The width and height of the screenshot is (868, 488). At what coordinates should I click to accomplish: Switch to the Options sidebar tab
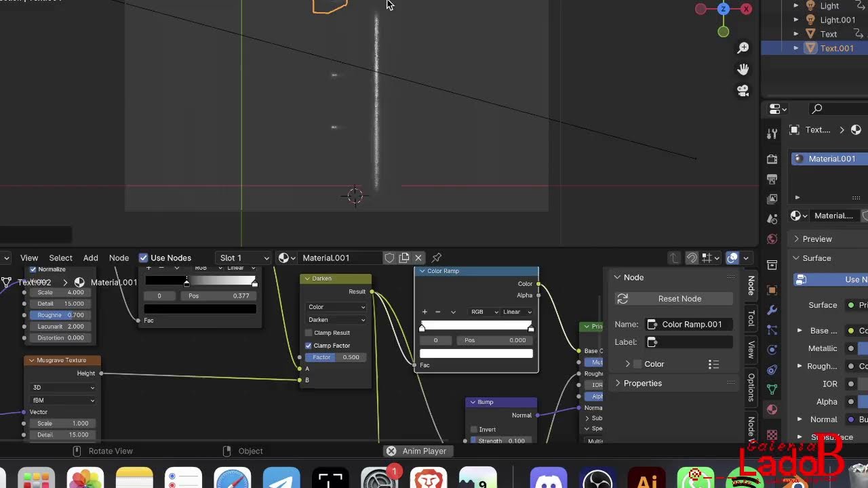pyautogui.click(x=751, y=386)
